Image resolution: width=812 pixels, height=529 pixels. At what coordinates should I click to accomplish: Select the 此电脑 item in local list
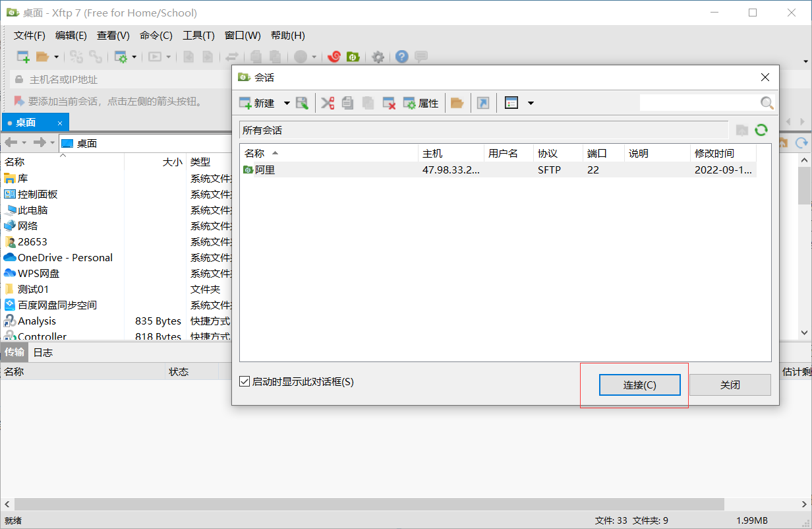[x=32, y=210]
